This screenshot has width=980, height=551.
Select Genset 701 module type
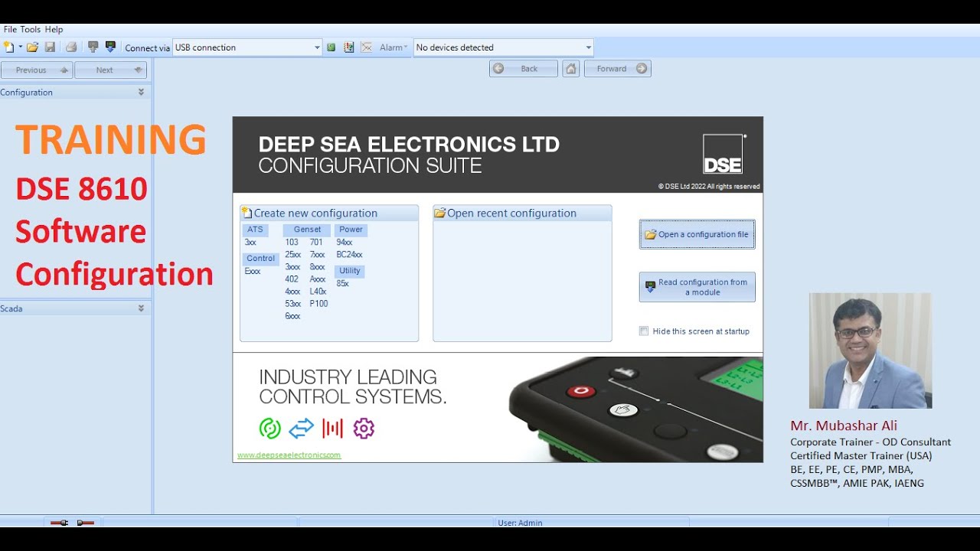click(316, 243)
